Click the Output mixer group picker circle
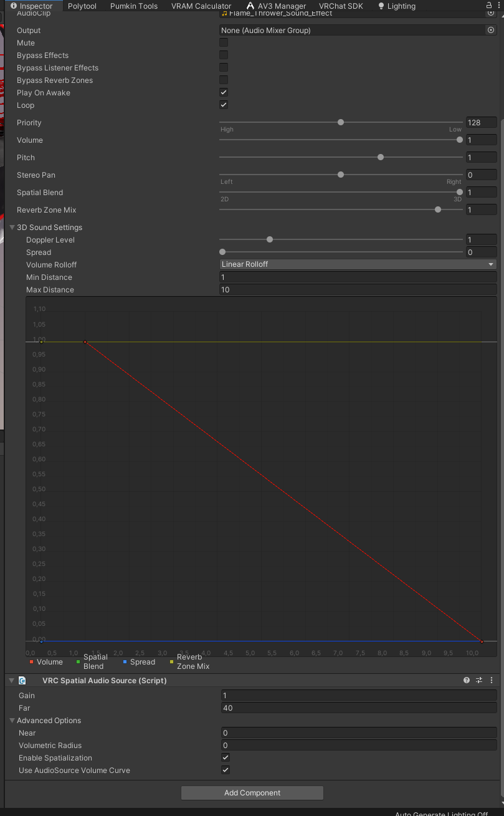Viewport: 504px width, 816px height. coord(490,30)
